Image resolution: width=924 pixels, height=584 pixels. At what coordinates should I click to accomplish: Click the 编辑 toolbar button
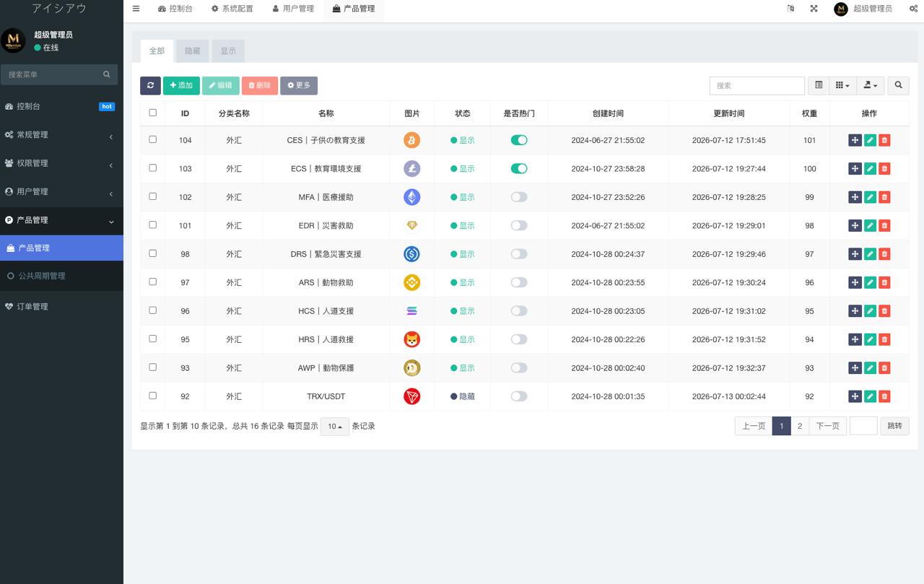tap(221, 85)
